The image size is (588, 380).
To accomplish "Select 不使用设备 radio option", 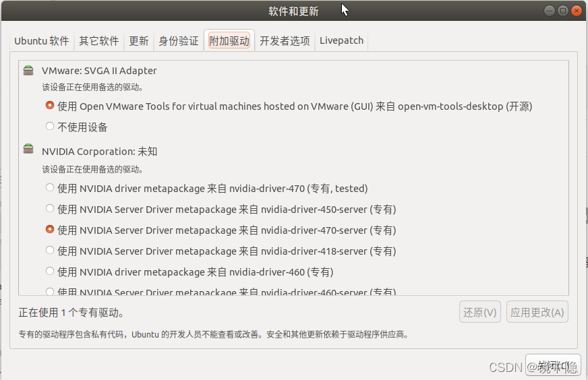I will coord(49,126).
